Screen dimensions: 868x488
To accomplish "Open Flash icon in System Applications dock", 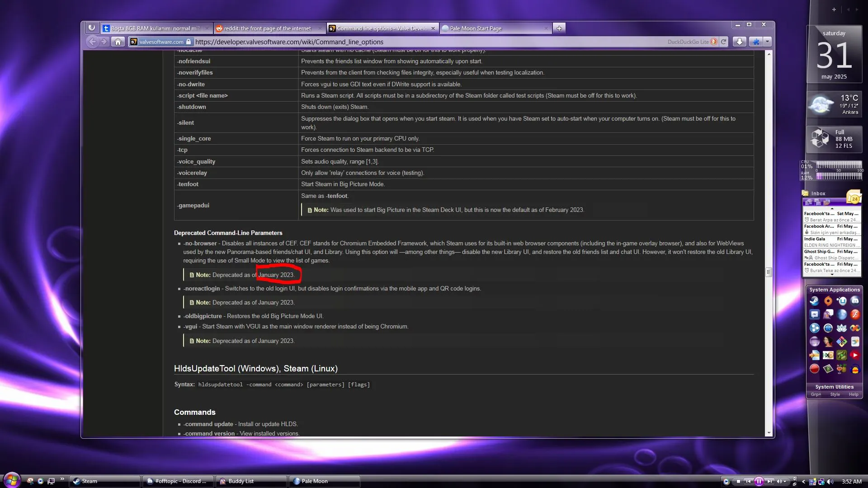I will click(x=855, y=314).
